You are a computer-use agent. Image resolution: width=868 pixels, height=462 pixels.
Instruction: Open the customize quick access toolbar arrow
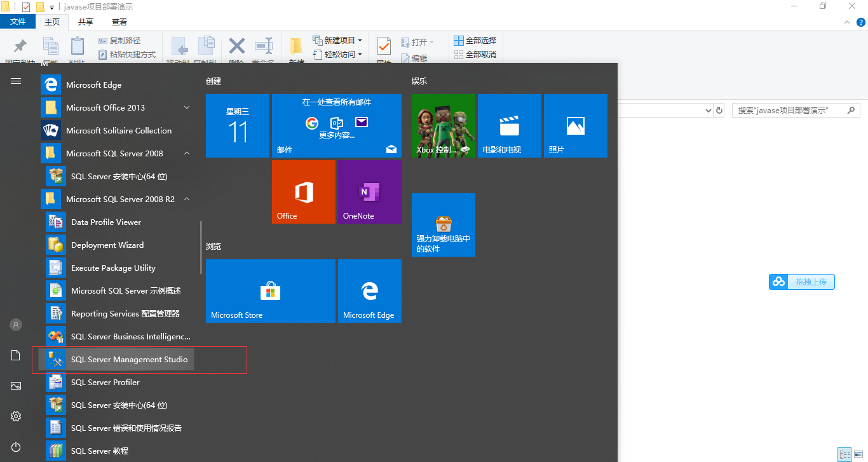coord(51,7)
